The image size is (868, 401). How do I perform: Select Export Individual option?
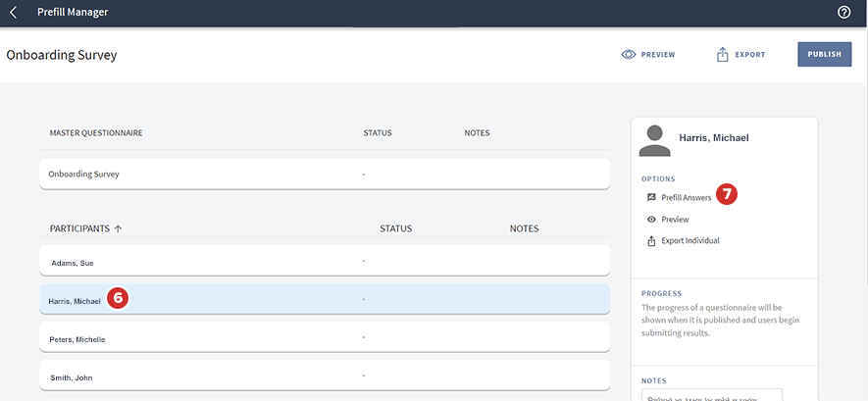pos(689,241)
